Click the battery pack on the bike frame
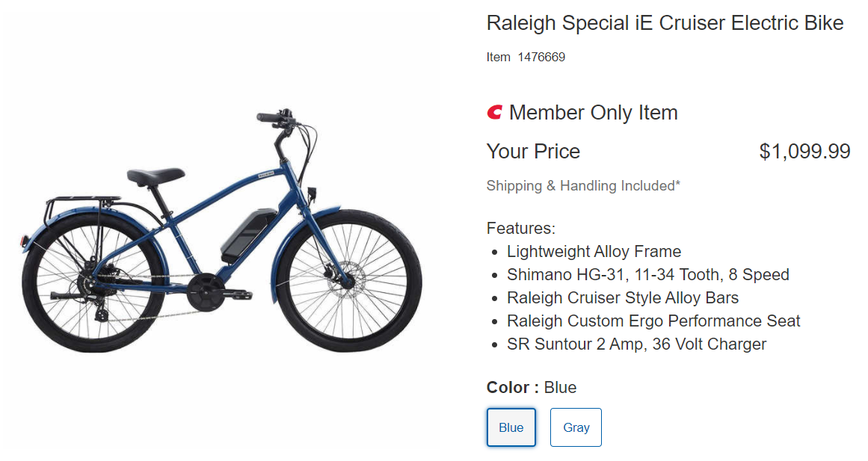 [x=246, y=232]
